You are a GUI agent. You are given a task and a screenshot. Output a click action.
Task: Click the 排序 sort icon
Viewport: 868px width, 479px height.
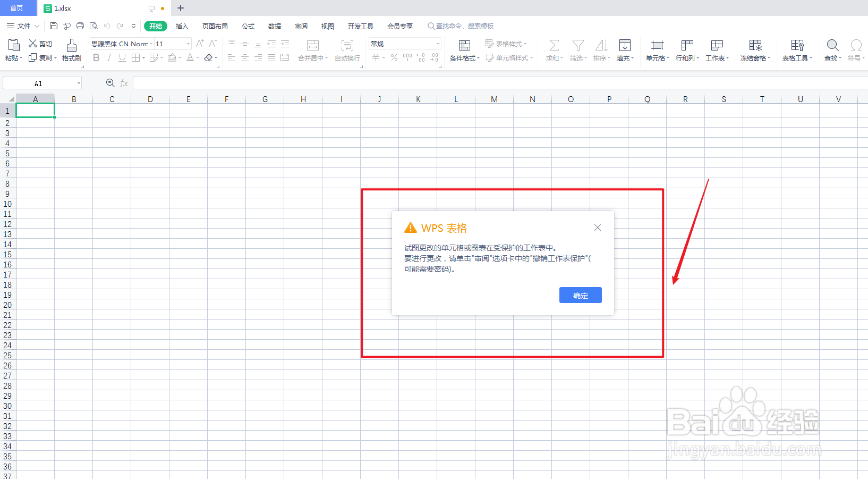[601, 45]
